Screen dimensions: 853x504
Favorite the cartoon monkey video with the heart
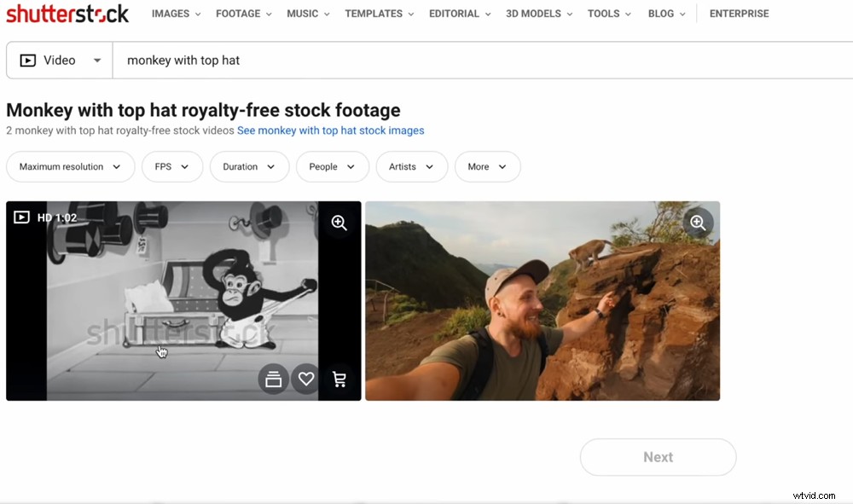(x=306, y=379)
